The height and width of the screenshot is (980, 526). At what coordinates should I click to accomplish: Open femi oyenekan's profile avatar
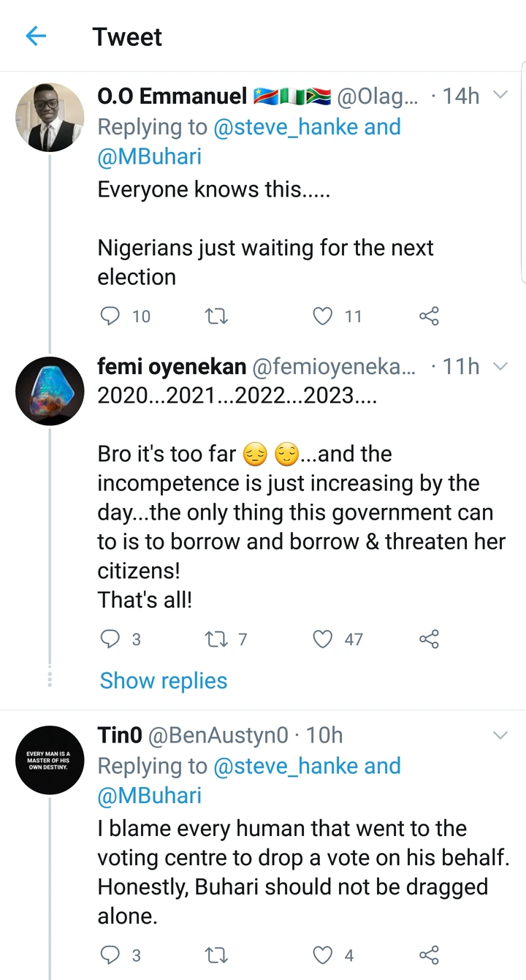tap(50, 391)
